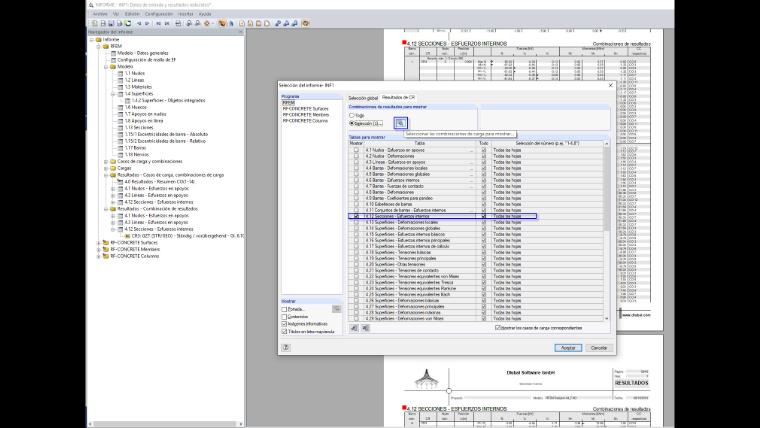This screenshot has width=760, height=428.
Task: Click the small button beside the Portada checkbox
Action: point(336,309)
